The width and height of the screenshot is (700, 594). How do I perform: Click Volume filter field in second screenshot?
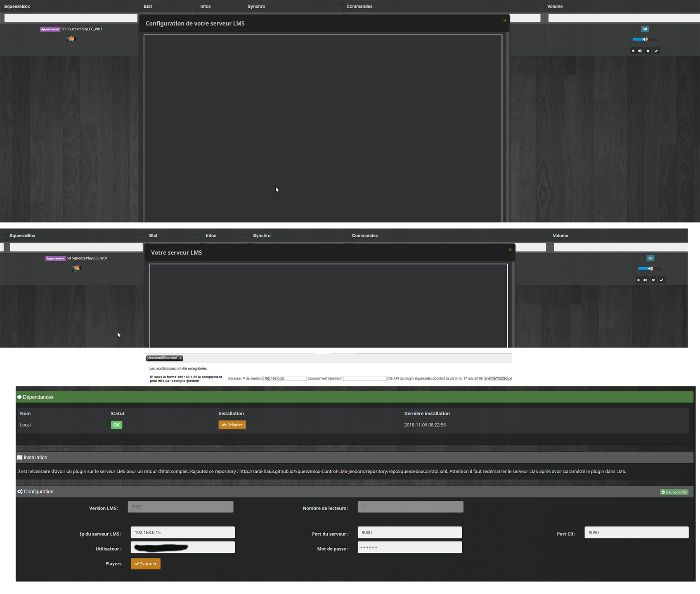[x=620, y=247]
